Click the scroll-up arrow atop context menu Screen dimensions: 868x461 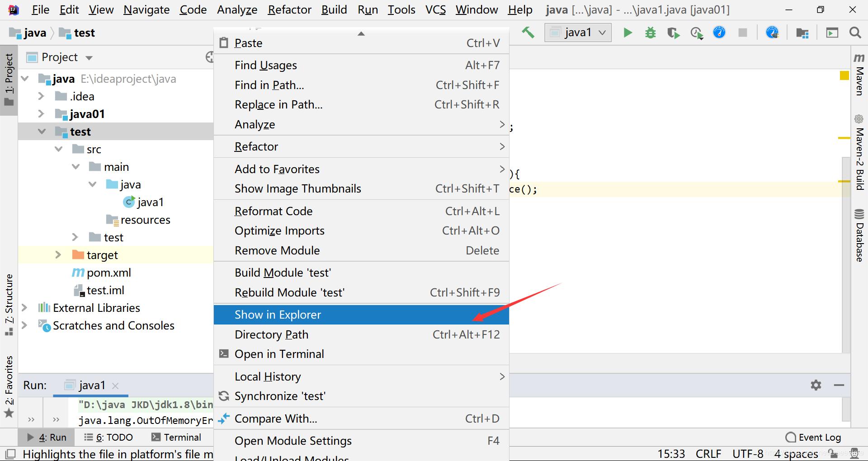point(361,33)
